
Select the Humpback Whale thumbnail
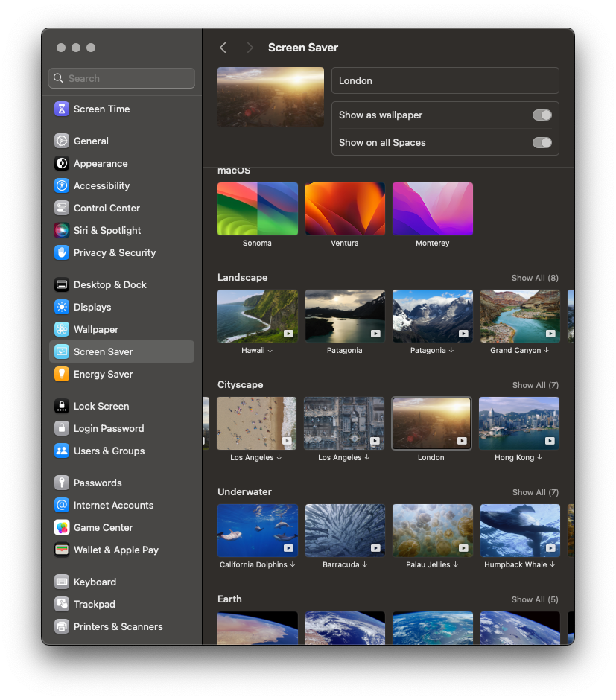click(520, 530)
